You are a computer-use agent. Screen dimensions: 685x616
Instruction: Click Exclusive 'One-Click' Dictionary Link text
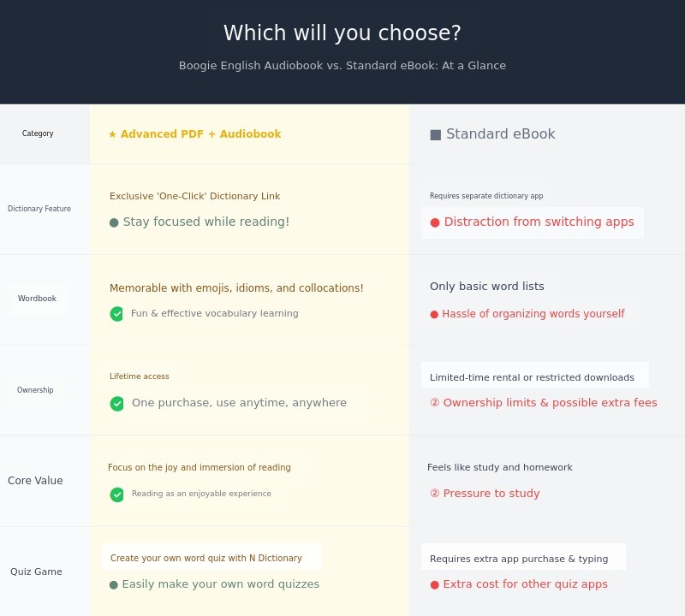tap(194, 197)
